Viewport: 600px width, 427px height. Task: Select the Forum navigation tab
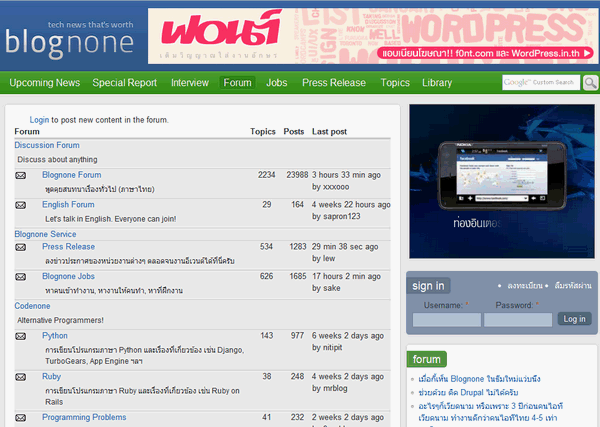(237, 83)
